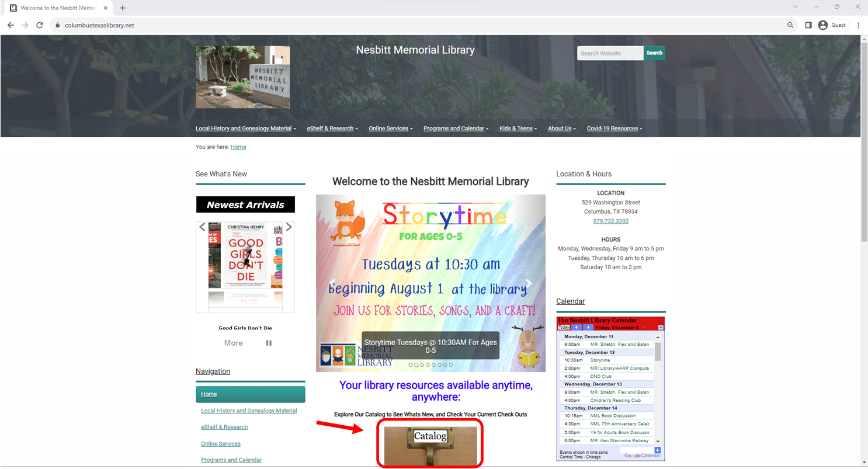Call the library via phone number link
Viewport: 868px width, 469px height.
[610, 221]
